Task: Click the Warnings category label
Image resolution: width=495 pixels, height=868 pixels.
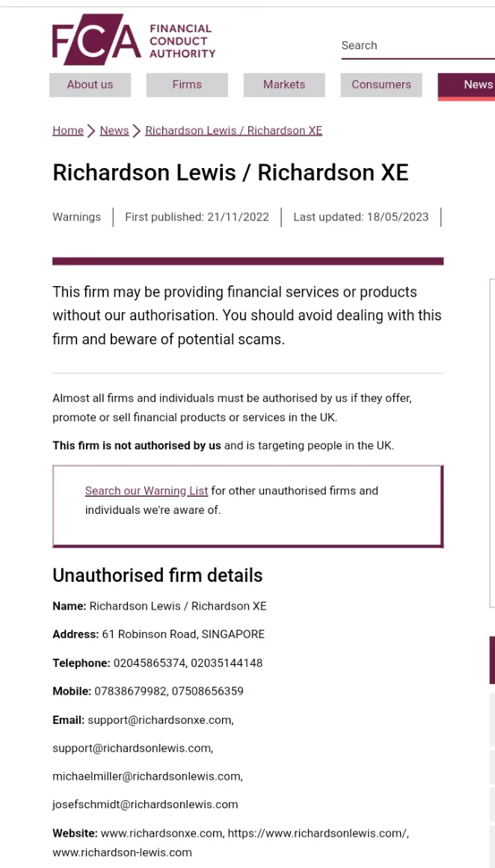Action: [76, 217]
